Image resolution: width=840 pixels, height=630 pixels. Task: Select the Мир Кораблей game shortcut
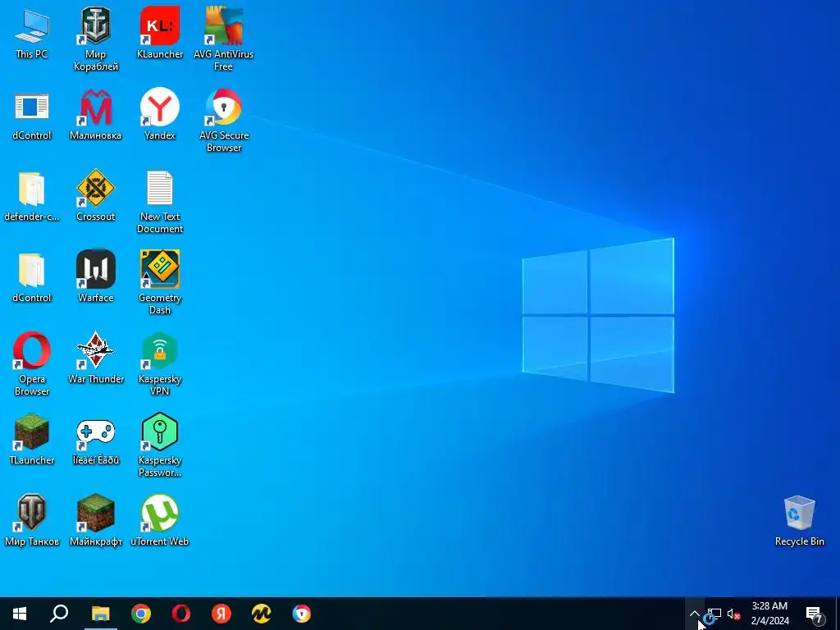point(95,39)
